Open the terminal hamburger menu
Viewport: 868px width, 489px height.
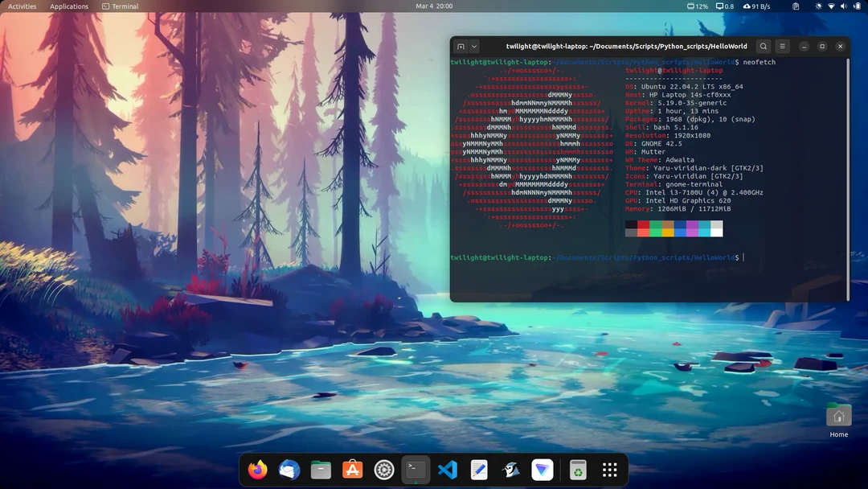782,46
